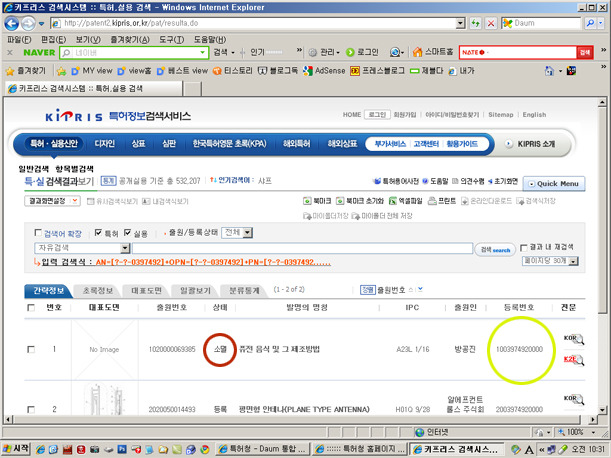This screenshot has height=458, width=611.
Task: Toggle the select-all checkbox in table header
Action: (31, 308)
